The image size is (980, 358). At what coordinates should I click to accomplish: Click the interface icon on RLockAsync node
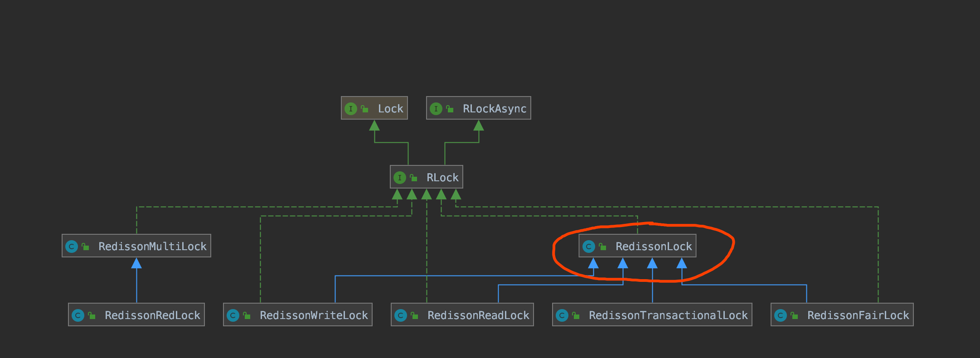(x=436, y=109)
